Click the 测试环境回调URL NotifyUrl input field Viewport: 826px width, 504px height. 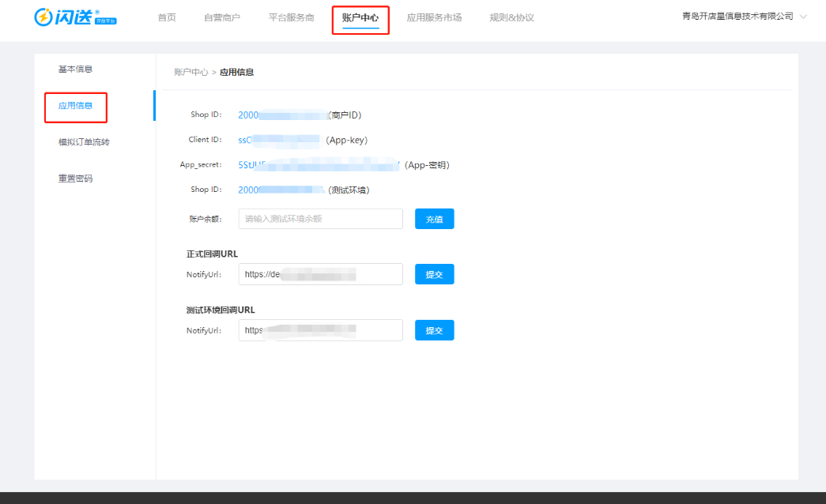coord(320,330)
